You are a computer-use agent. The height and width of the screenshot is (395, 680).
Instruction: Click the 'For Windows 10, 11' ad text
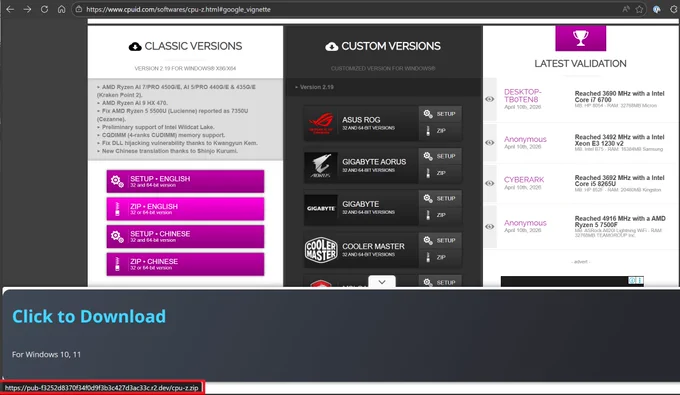click(46, 354)
